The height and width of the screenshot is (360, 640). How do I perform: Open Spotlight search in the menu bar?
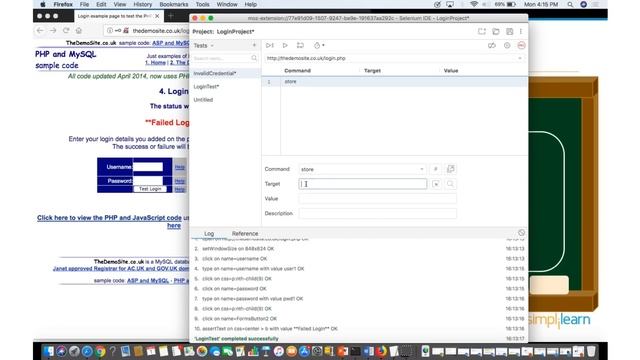(570, 4)
